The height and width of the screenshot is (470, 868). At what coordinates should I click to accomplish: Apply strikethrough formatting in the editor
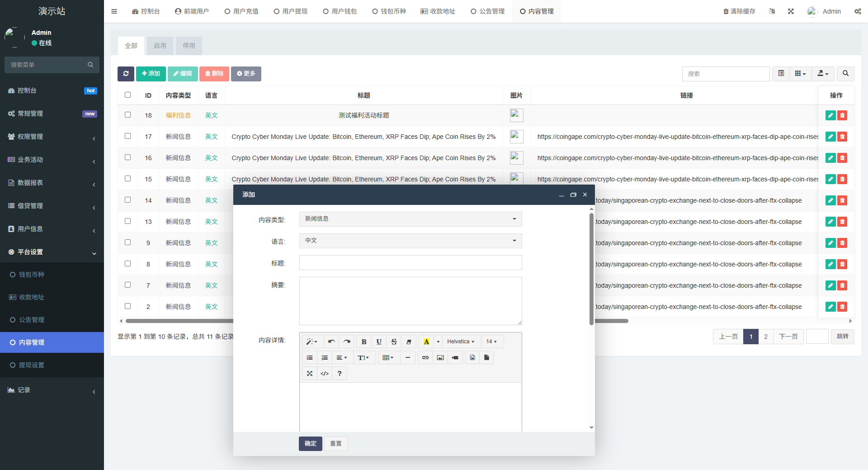(x=394, y=342)
